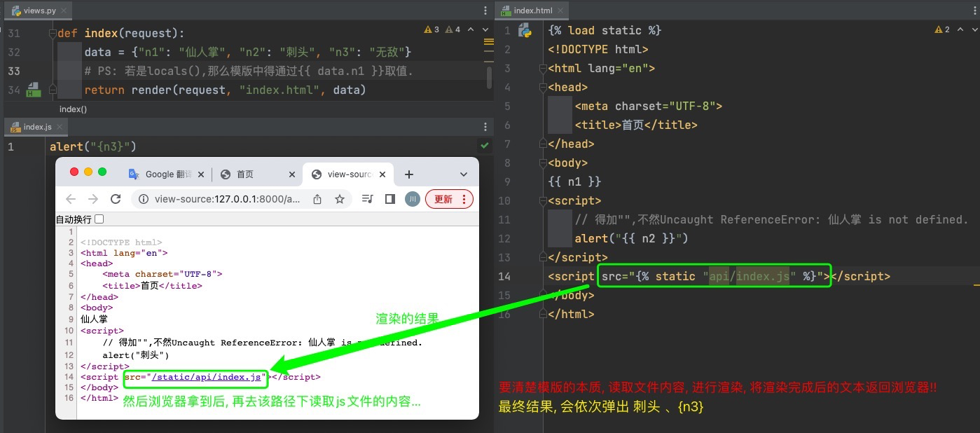The image size is (980, 433).
Task: Expand Chrome's tab search dropdown arrow
Action: pos(463,174)
